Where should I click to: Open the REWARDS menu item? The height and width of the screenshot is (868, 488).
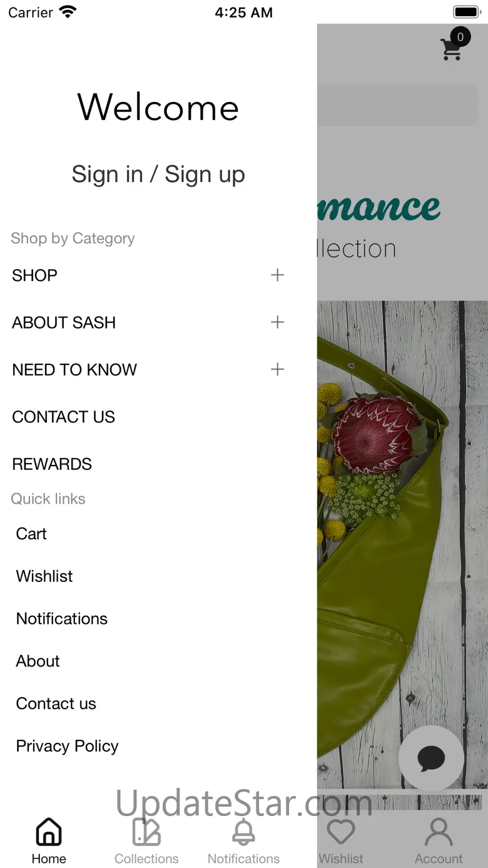pyautogui.click(x=52, y=464)
